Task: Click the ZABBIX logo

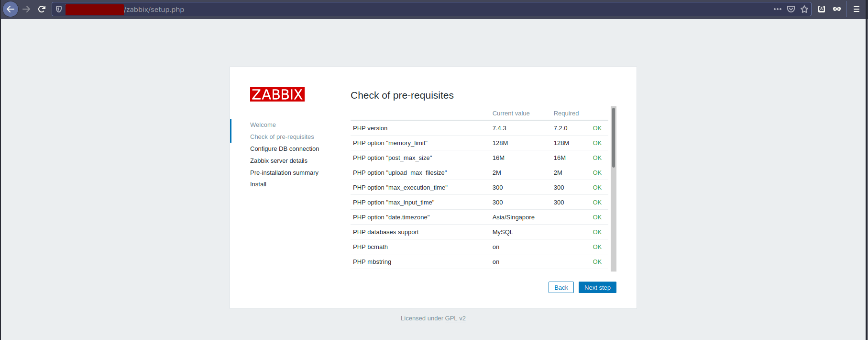Action: [x=277, y=94]
